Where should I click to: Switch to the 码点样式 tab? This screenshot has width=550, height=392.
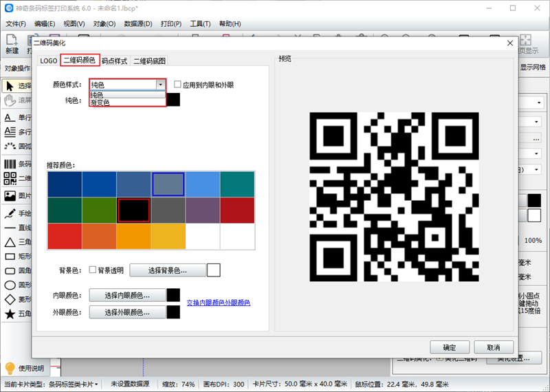(x=115, y=61)
